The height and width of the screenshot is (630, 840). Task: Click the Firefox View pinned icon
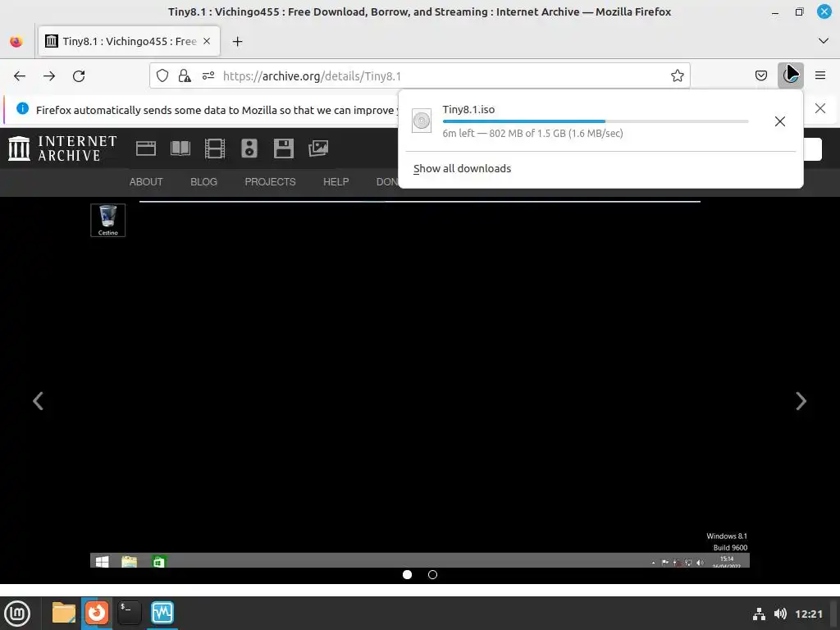[x=16, y=41]
